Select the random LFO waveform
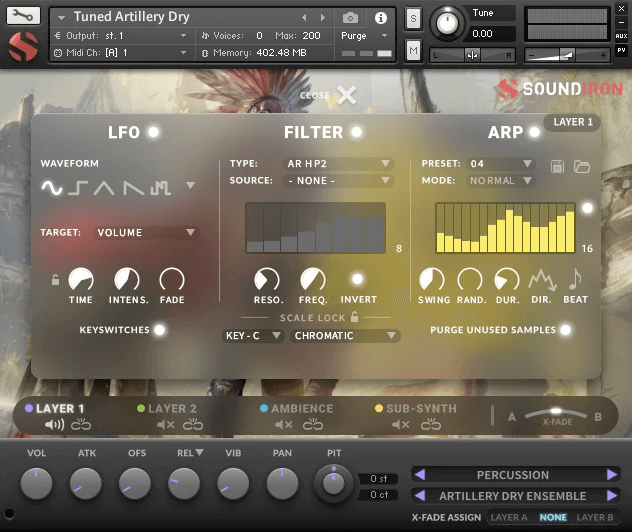Viewport: 632px width, 532px height. (x=160, y=188)
